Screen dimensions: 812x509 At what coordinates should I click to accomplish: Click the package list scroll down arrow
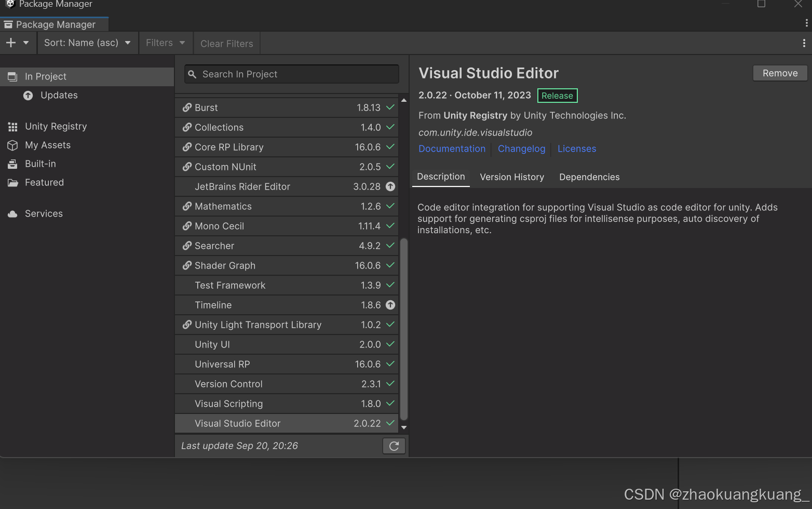[x=404, y=428]
